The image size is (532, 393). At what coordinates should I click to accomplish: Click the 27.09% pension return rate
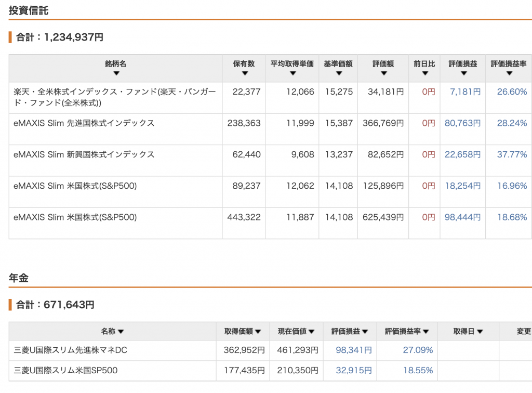[418, 350]
